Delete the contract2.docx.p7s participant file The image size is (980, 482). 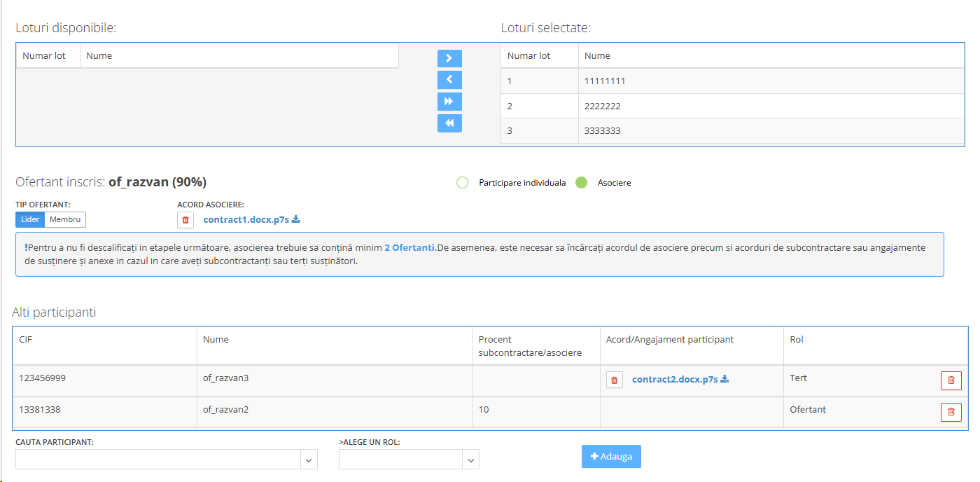tap(614, 380)
